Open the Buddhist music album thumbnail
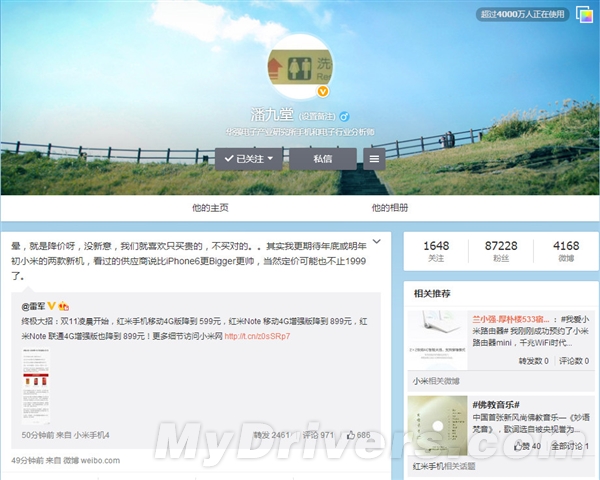Viewport: 600px width, 480px height. (437, 425)
